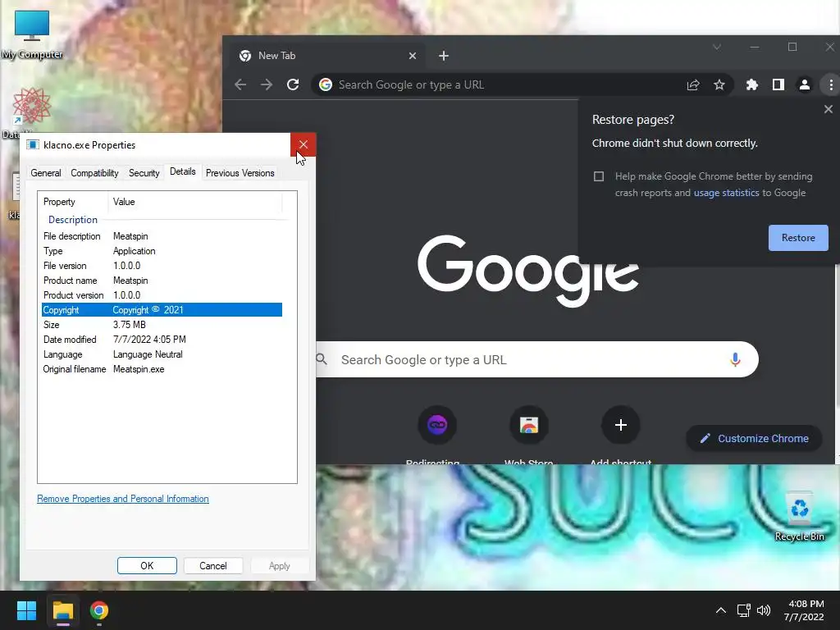The image size is (840, 630).
Task: Dismiss the Restore pages popup
Action: coord(829,109)
